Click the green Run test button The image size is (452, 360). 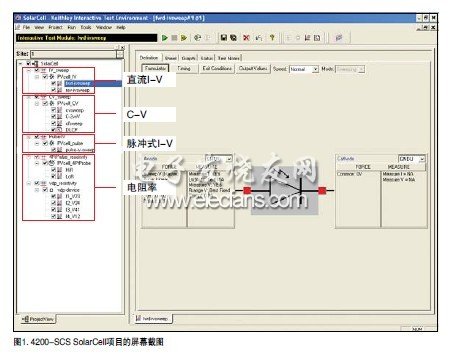tap(165, 38)
